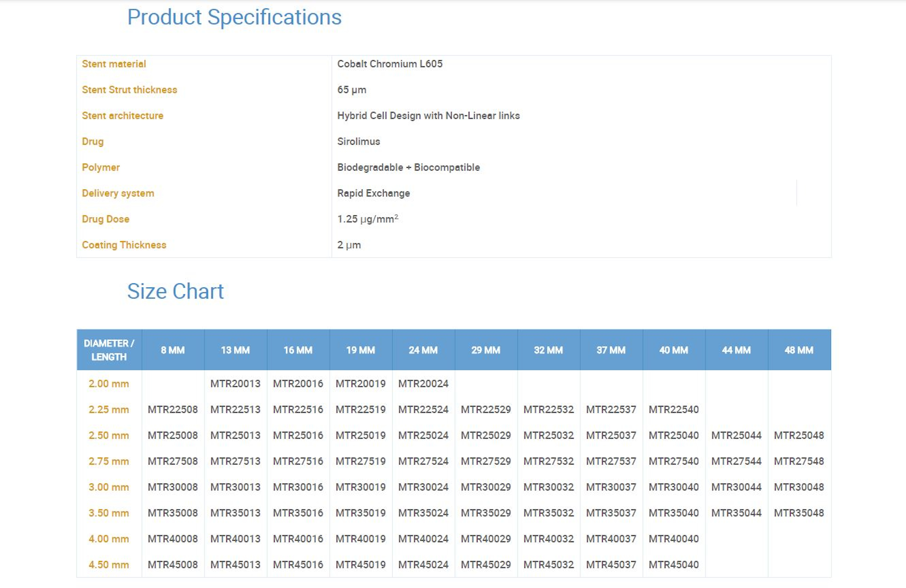Select the '4.50 mm' diameter row label
Screen dimensions: 906x588
pos(109,565)
